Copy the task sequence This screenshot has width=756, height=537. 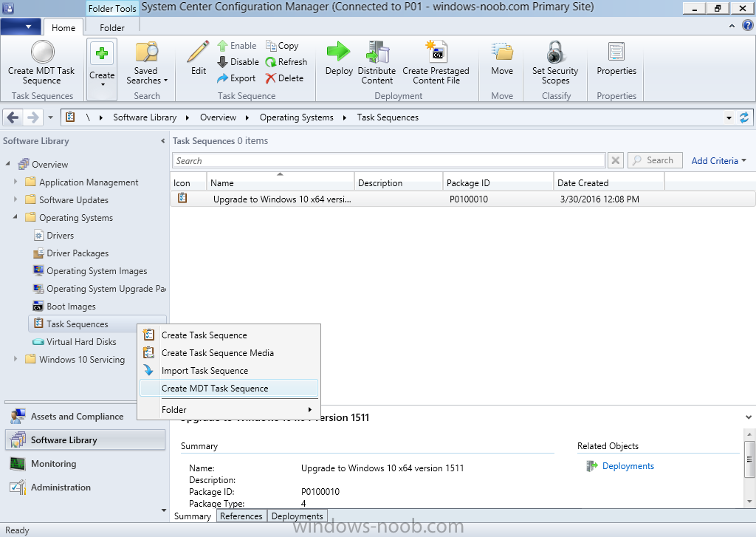tap(283, 46)
